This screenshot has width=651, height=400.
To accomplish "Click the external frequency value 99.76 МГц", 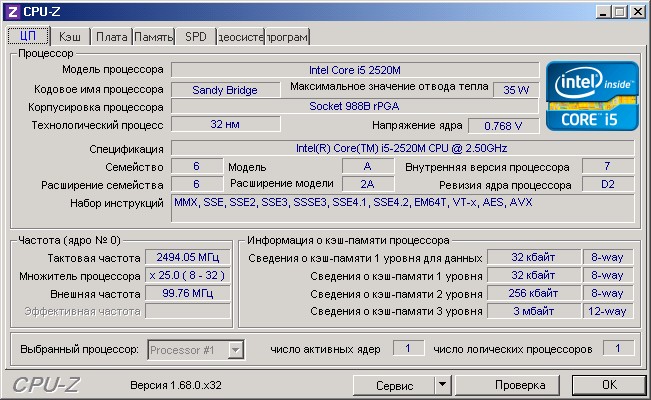I will point(188,293).
